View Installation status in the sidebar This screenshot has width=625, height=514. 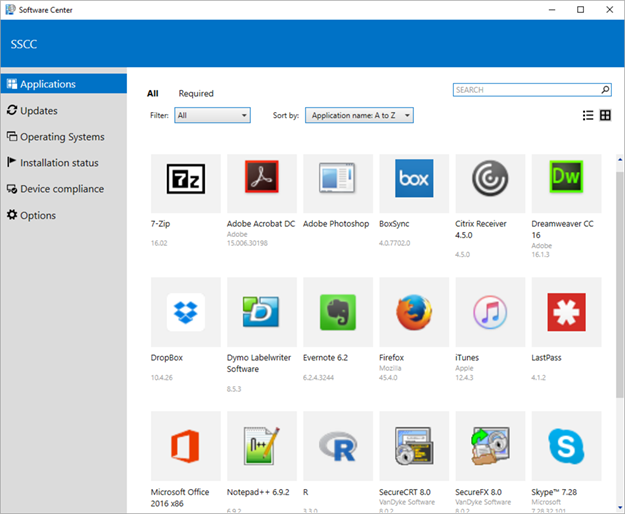point(64,163)
